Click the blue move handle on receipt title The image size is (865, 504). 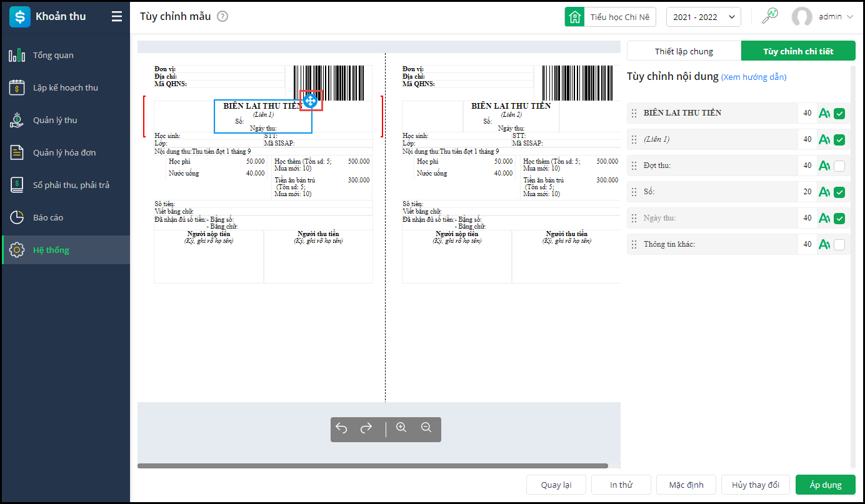(310, 100)
